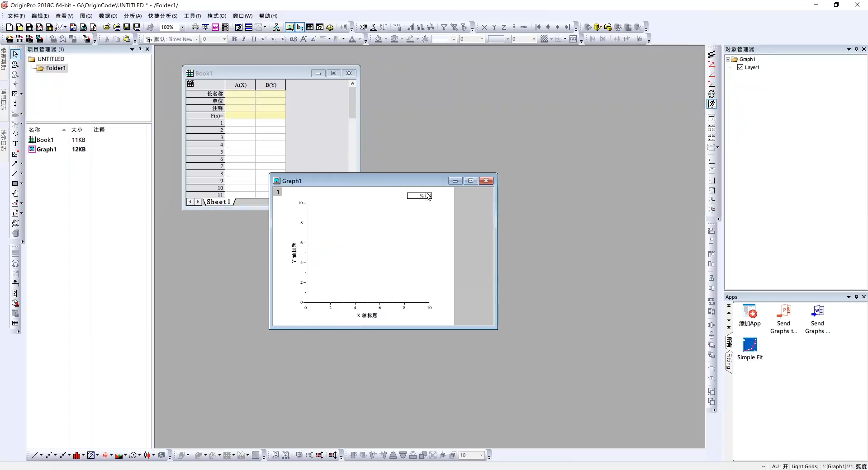Toggle the Underline formatting button
Viewport: 868px width, 470px height.
click(x=254, y=39)
